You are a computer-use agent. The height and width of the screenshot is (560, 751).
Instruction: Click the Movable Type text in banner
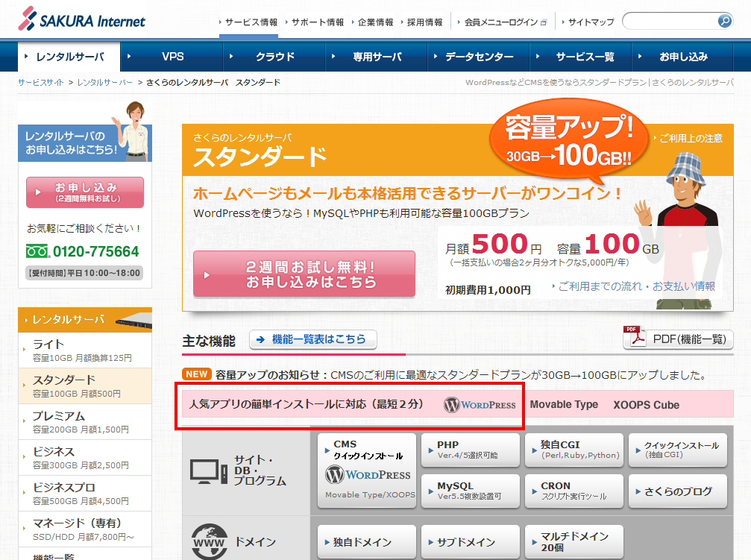[564, 405]
